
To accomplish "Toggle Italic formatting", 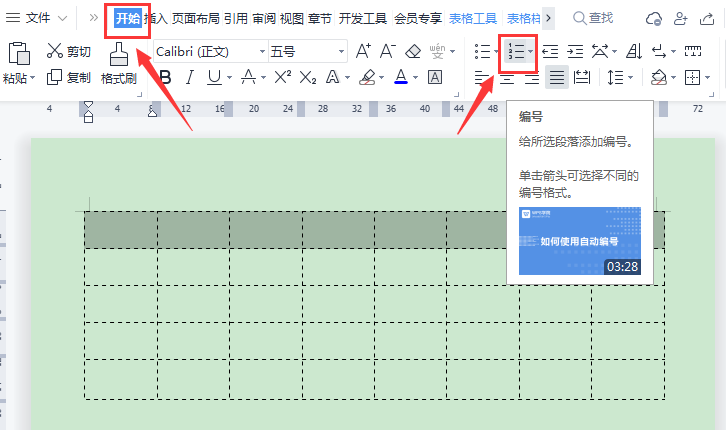I will (x=189, y=77).
